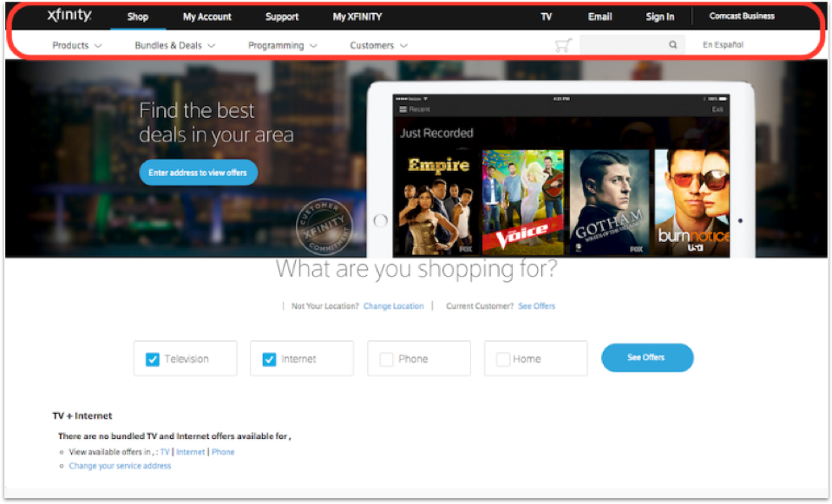The image size is (832, 504).
Task: Check the Phone checkbox
Action: (x=386, y=359)
